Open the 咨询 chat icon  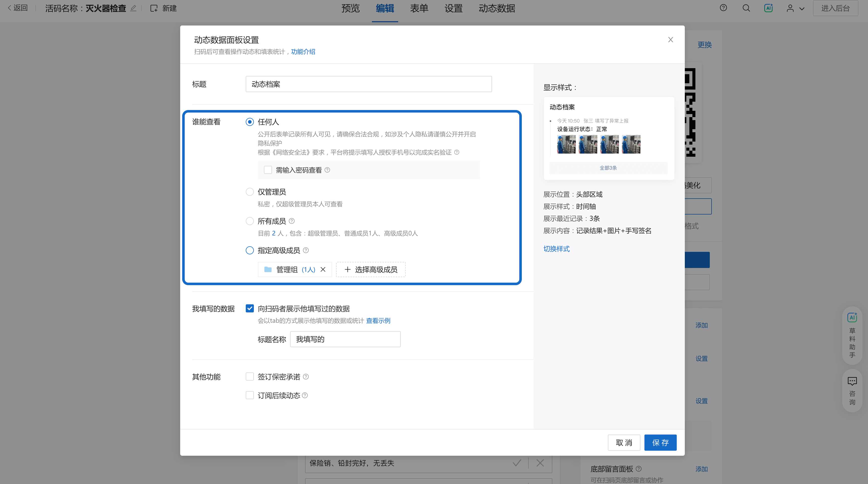pyautogui.click(x=852, y=381)
